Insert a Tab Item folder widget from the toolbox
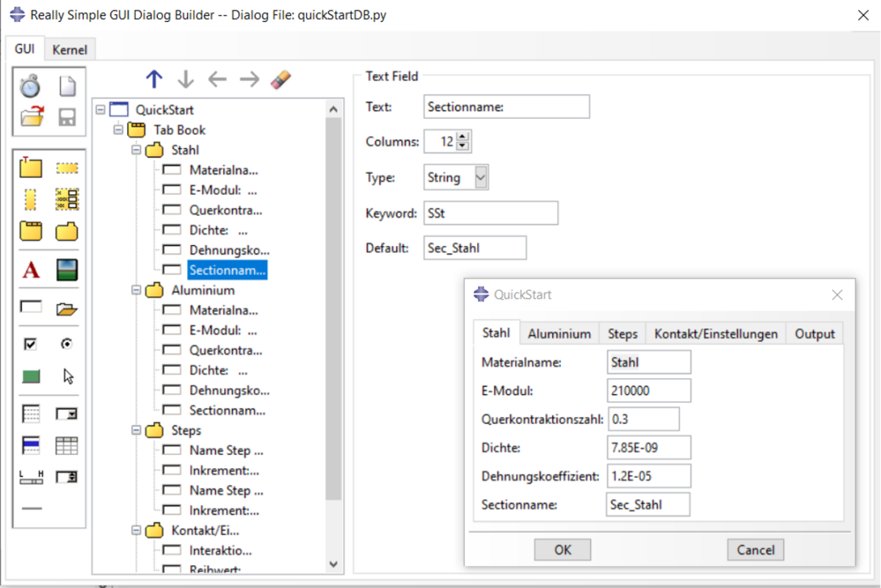Screen dimensions: 881x588 tap(67, 231)
